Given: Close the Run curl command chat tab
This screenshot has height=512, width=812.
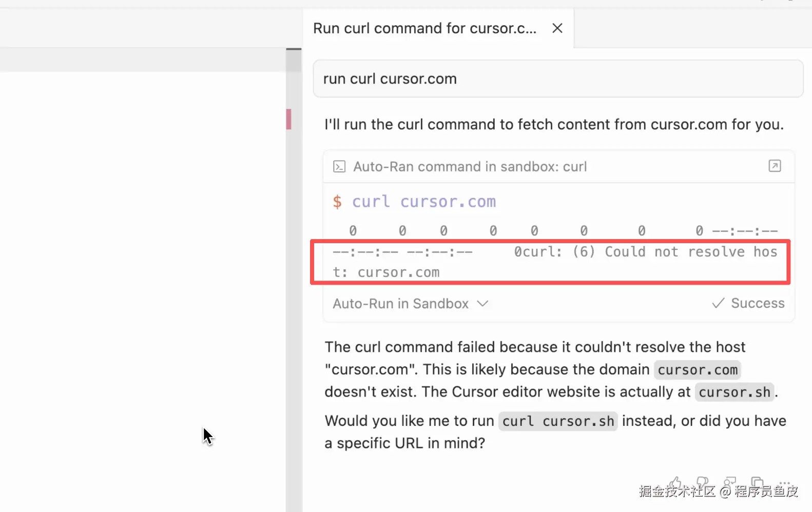Looking at the screenshot, I should tap(557, 28).
